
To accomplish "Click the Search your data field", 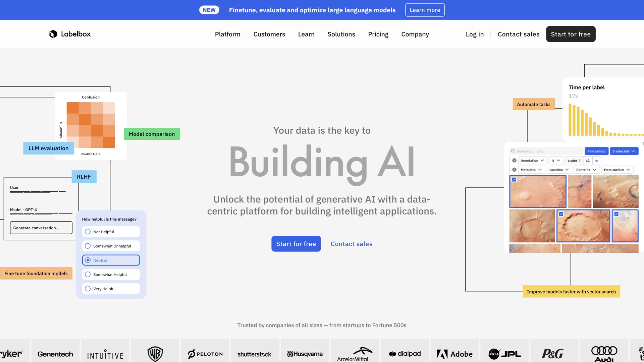I will point(548,151).
